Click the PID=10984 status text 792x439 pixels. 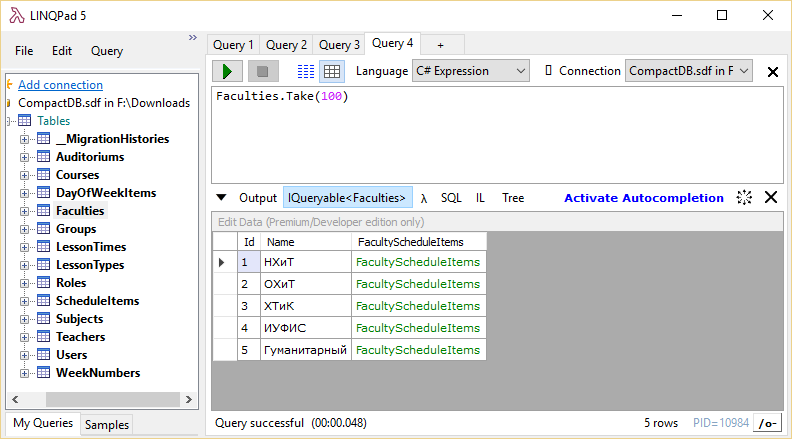pyautogui.click(x=720, y=423)
